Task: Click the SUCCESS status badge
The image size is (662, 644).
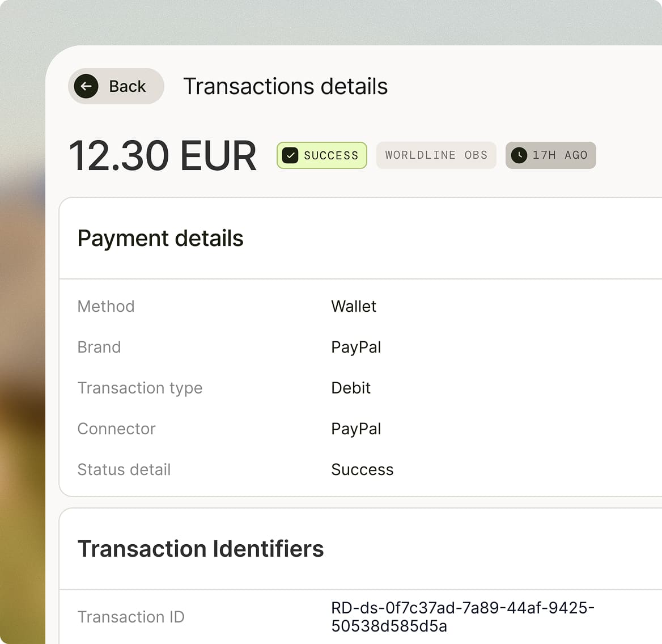Action: pyautogui.click(x=322, y=155)
